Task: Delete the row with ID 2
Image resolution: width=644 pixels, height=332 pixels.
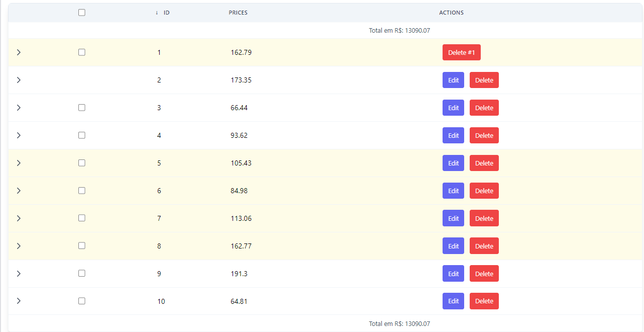Action: (x=484, y=80)
